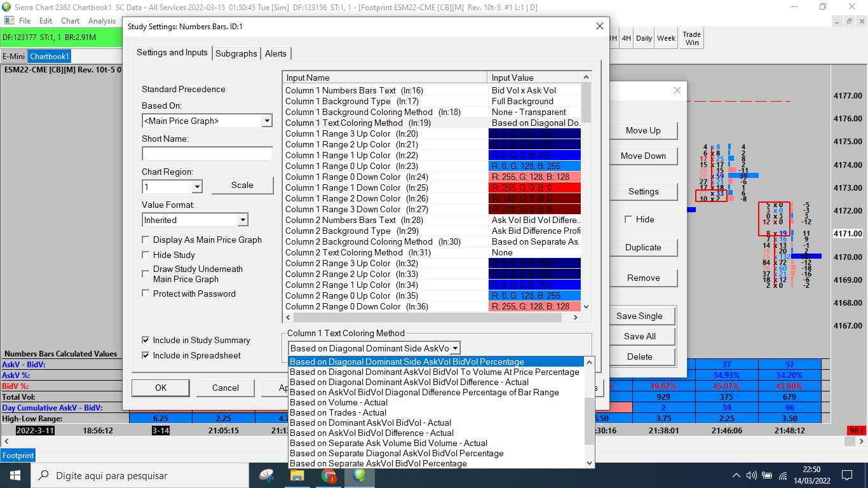Open the Alerts tab
Image resolution: width=868 pixels, height=488 pixels.
(276, 53)
